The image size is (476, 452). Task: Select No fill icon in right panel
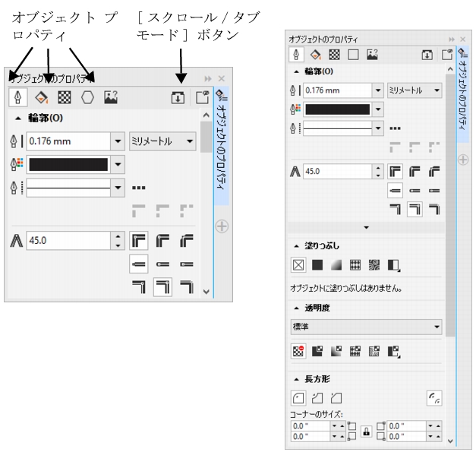[298, 266]
